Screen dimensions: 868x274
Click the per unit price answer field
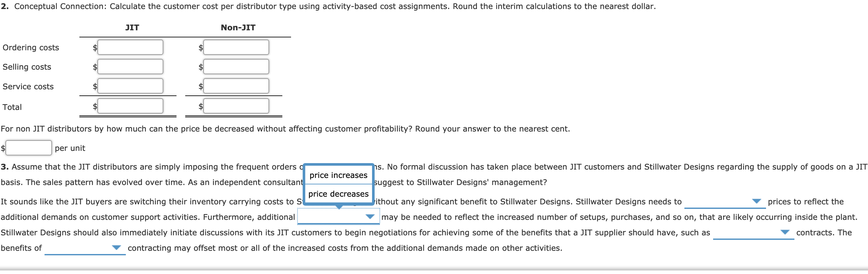(28, 147)
